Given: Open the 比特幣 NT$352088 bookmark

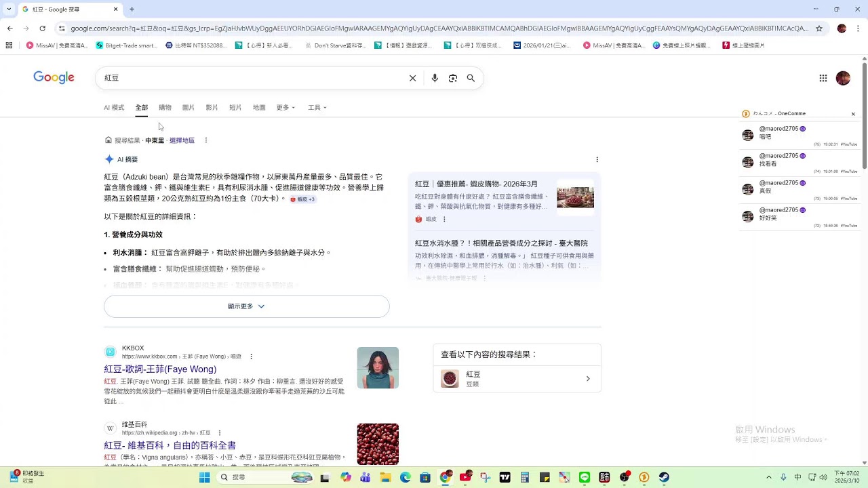Looking at the screenshot, I should tap(196, 45).
